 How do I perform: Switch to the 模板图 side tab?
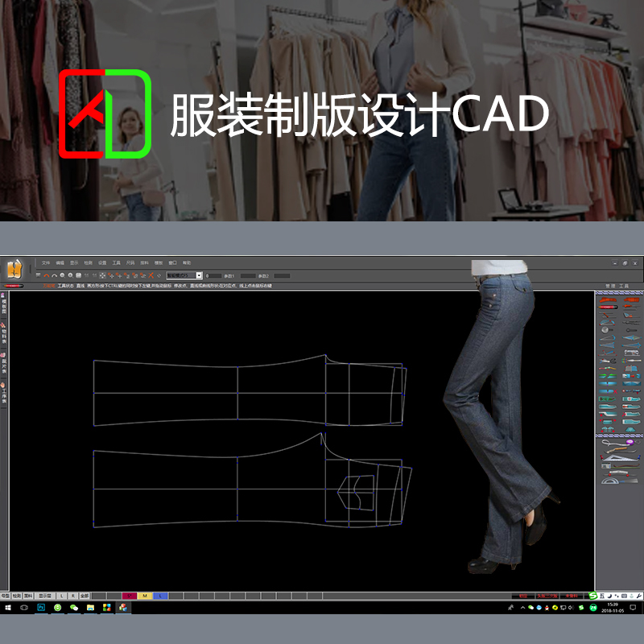coord(4,303)
